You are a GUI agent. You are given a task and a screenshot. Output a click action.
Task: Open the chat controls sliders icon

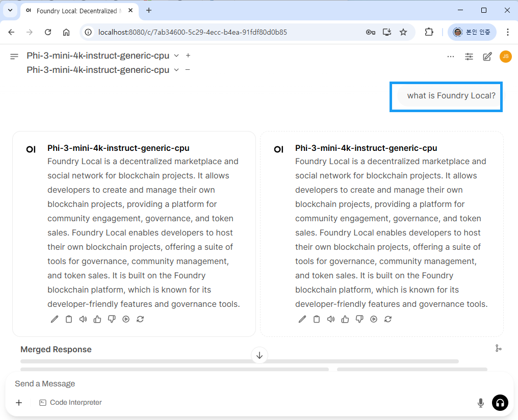[x=469, y=57]
